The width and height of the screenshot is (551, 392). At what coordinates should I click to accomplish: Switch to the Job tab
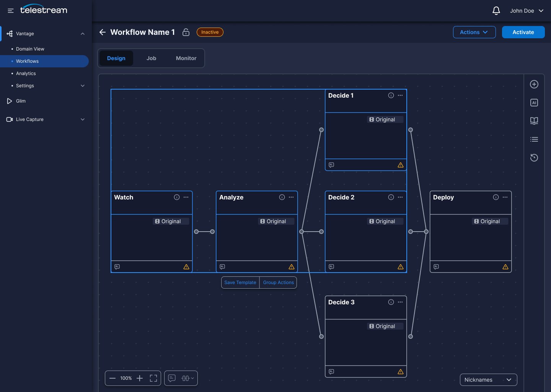(151, 58)
